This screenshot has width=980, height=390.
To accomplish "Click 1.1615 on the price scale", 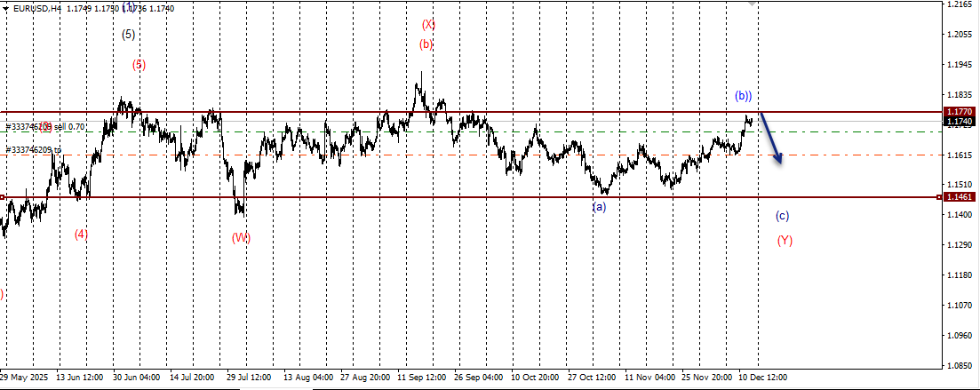I will (960, 155).
